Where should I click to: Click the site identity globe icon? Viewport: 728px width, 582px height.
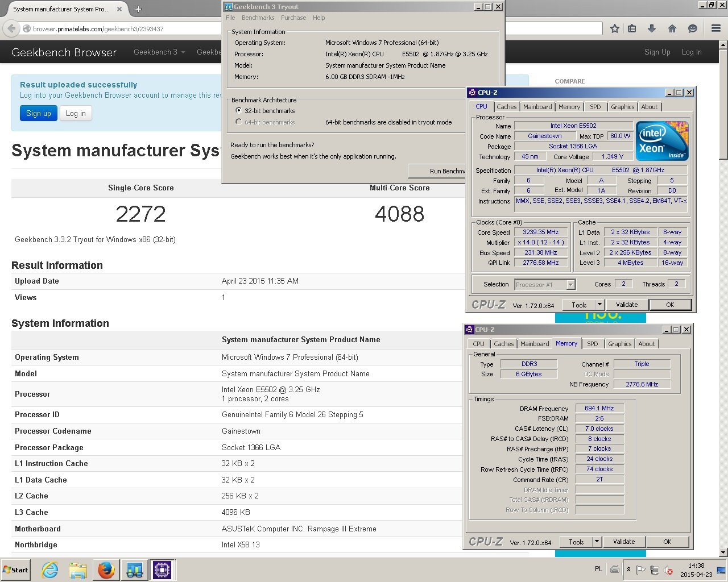27,28
